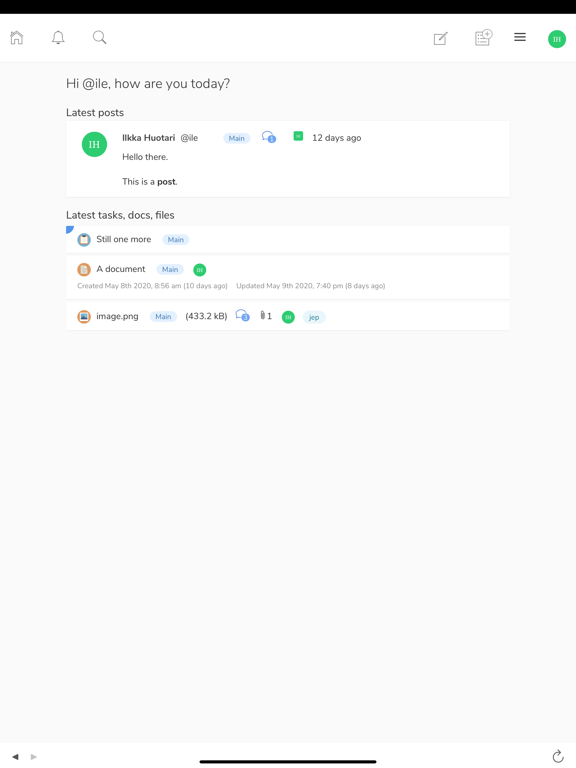576x768 pixels.
Task: View comments on Ilkka Huotari's post
Action: click(x=269, y=137)
